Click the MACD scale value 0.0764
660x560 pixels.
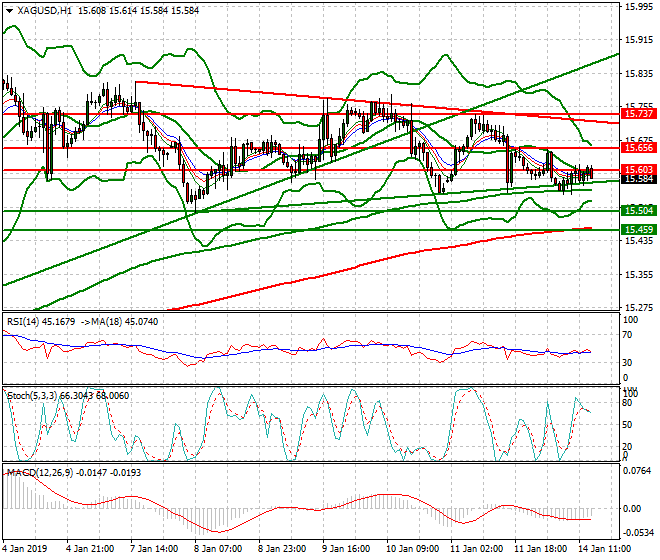(x=637, y=471)
